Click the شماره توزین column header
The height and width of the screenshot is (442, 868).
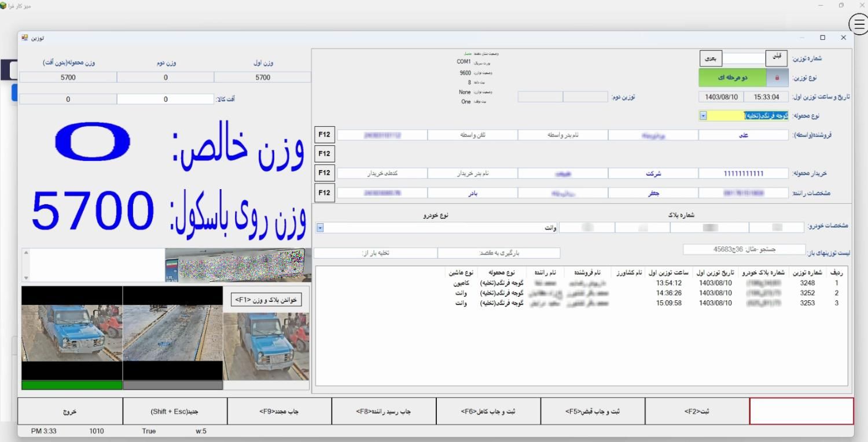pos(807,272)
